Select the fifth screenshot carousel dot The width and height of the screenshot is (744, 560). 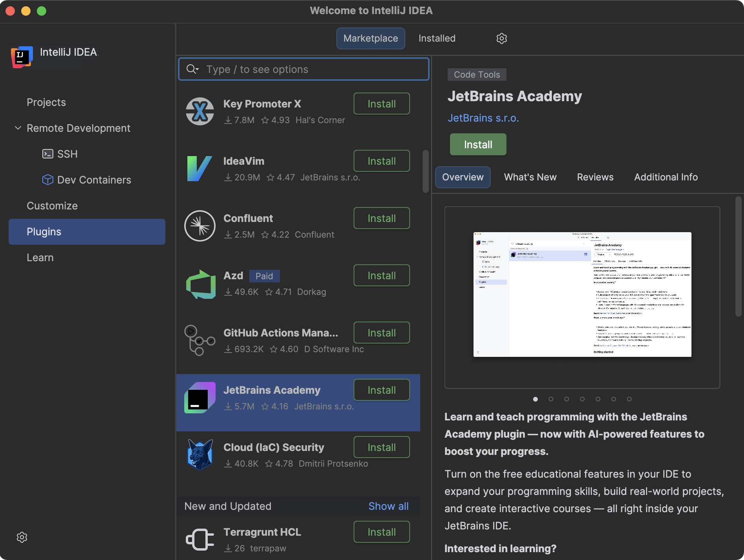tap(598, 399)
